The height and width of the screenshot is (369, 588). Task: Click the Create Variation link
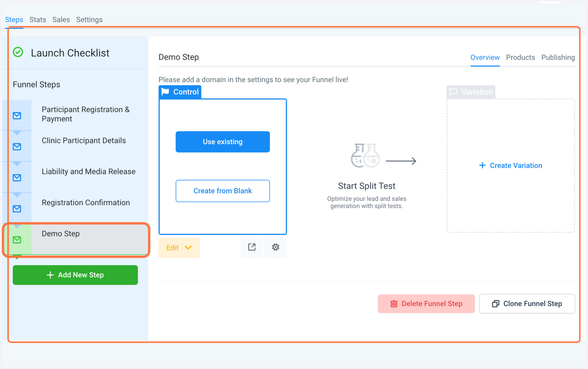point(511,165)
